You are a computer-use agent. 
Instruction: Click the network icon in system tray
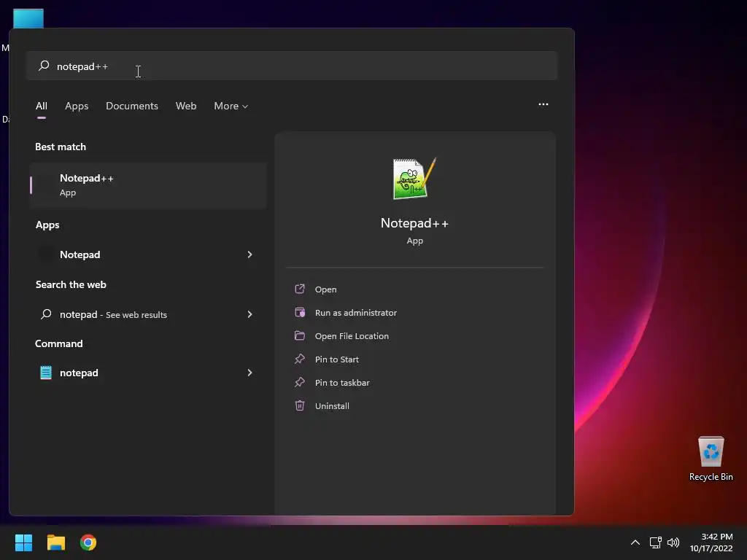tap(656, 542)
